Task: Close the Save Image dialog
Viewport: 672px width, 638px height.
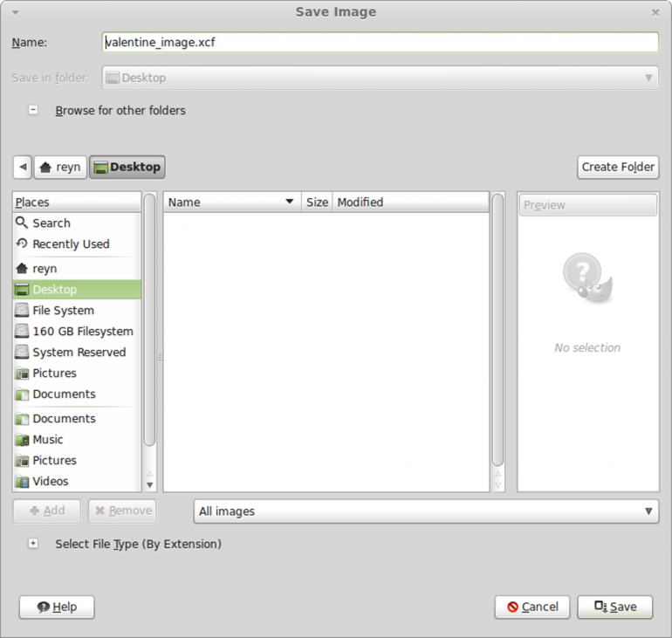Action: (655, 12)
